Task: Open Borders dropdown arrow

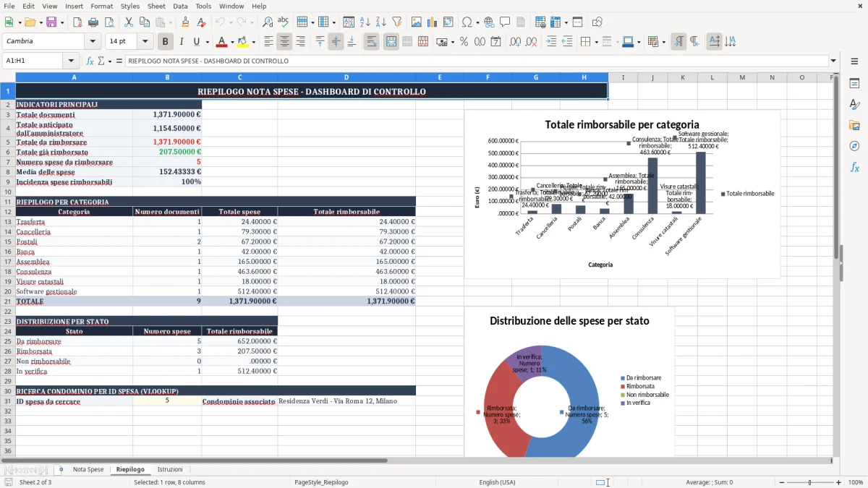Action: pyautogui.click(x=595, y=42)
